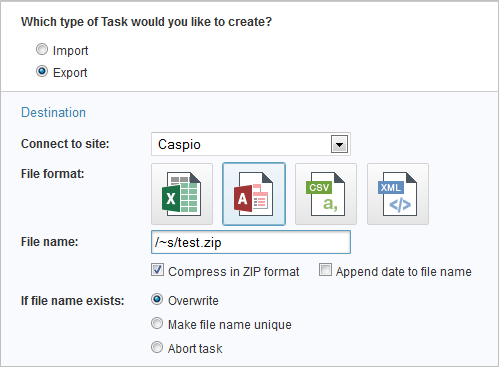Viewport: 499px width, 367px height.
Task: Click the 'File format:' field label
Action: pos(53,174)
